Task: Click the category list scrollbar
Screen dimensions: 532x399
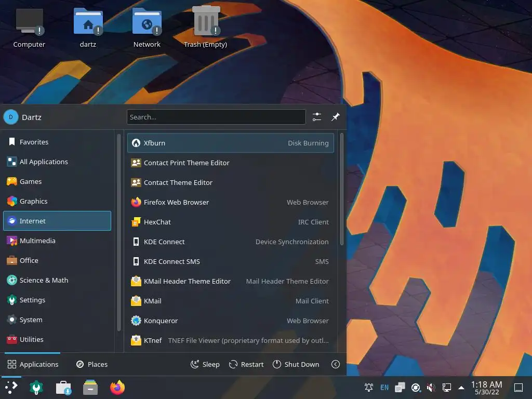Action: coord(119,232)
